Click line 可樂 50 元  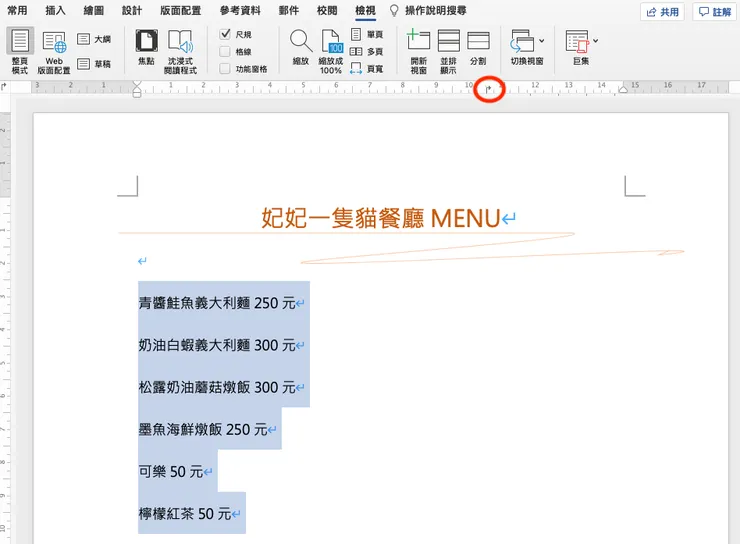coord(171,471)
